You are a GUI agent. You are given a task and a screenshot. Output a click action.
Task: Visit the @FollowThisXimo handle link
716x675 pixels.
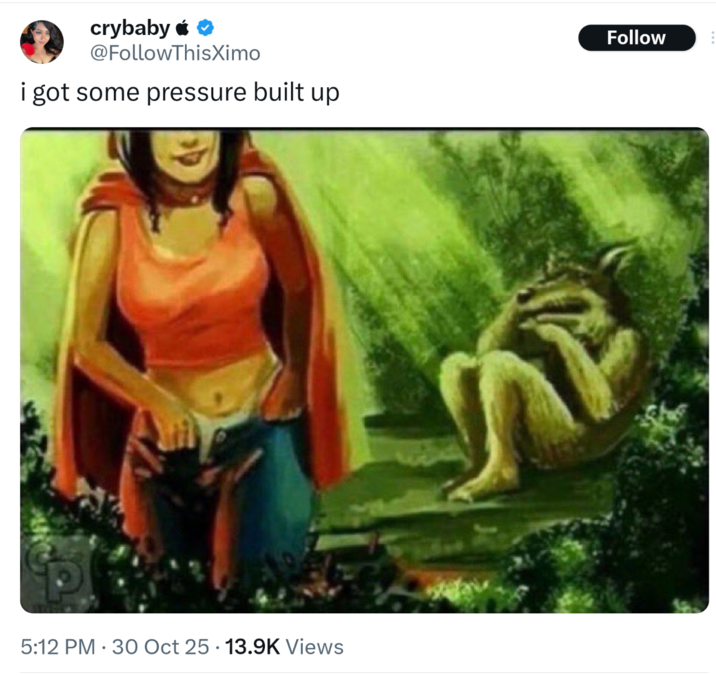pos(175,53)
